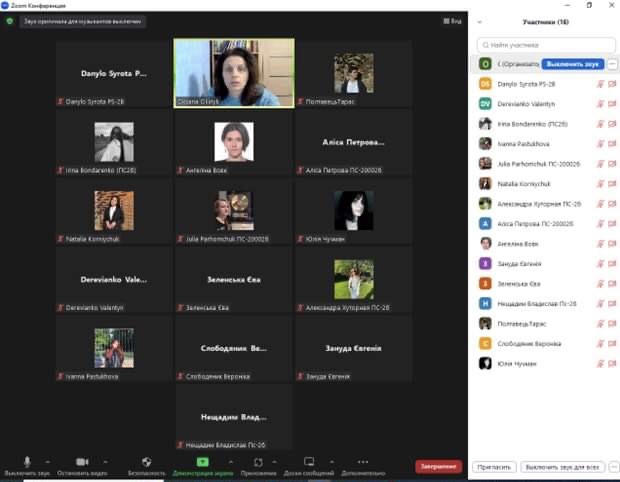Select Юлия Чумак video tile
The width and height of the screenshot is (620, 482).
353,211
